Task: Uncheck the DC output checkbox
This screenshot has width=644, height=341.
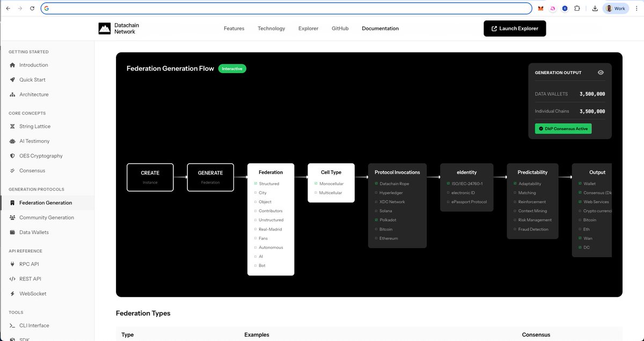Action: (580, 248)
